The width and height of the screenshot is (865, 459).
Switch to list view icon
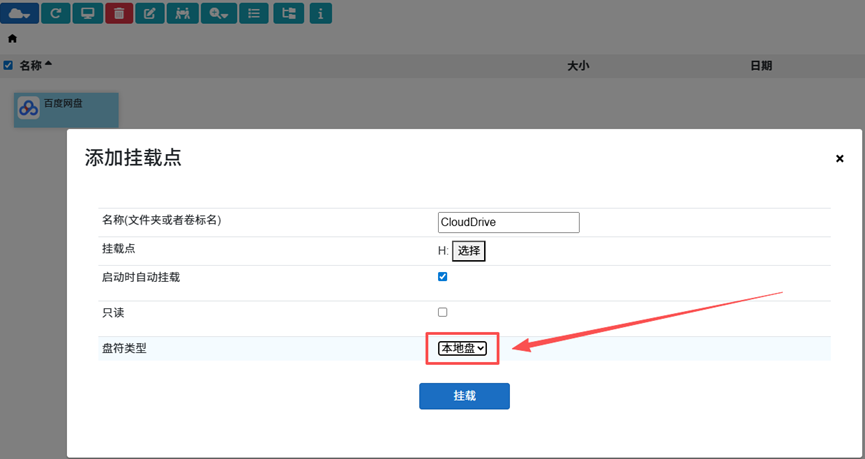click(x=254, y=13)
